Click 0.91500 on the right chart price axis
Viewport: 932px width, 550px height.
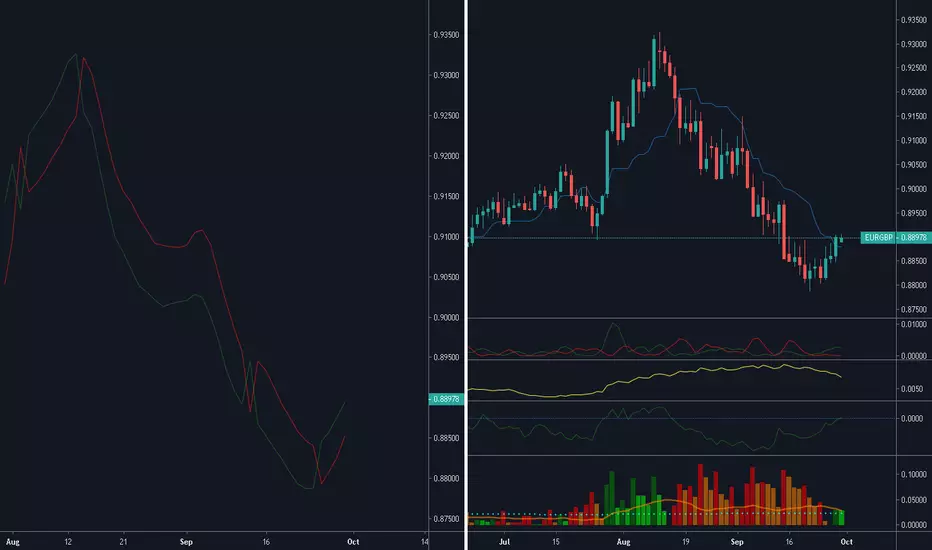click(914, 117)
